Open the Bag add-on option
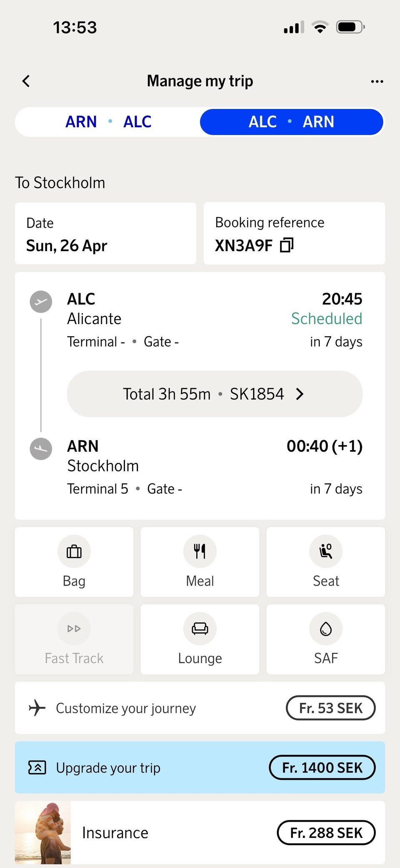The image size is (400, 868). (x=74, y=561)
